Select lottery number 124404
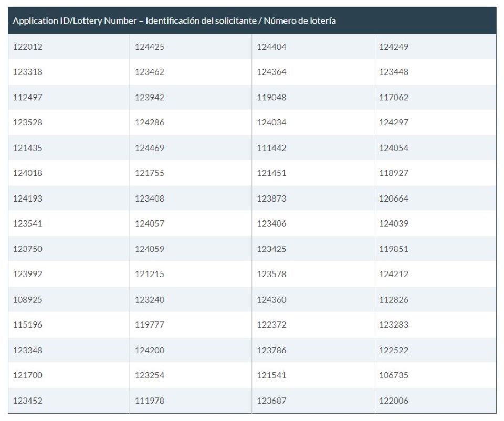 (271, 47)
